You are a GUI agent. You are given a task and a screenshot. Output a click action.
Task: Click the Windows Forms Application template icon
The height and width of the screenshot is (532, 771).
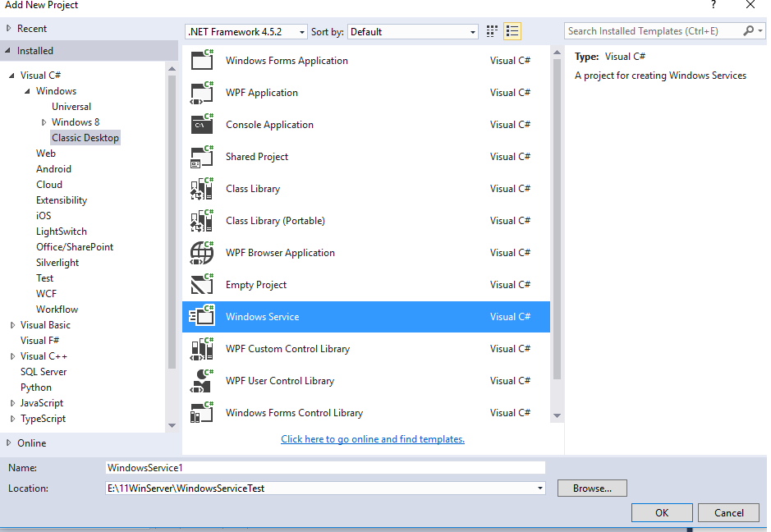[x=202, y=60]
